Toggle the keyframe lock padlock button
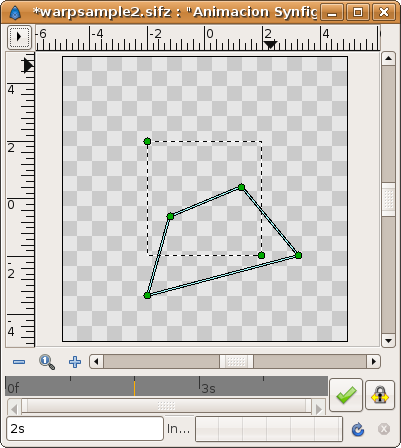Image resolution: width=401 pixels, height=448 pixels. (x=380, y=394)
